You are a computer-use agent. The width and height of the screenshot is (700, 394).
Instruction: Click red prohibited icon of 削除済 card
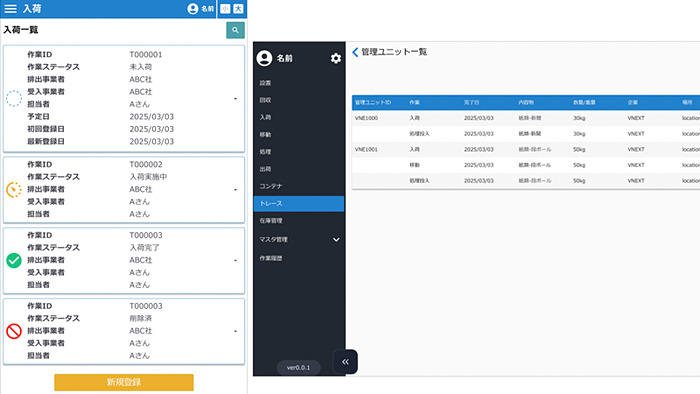(x=14, y=331)
